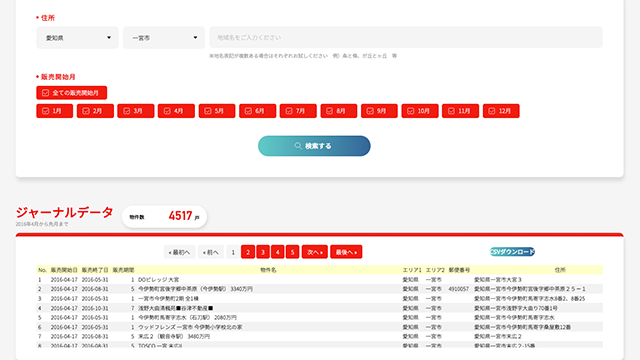
Task: Click the 販売終了日 column header
Action: [95, 270]
